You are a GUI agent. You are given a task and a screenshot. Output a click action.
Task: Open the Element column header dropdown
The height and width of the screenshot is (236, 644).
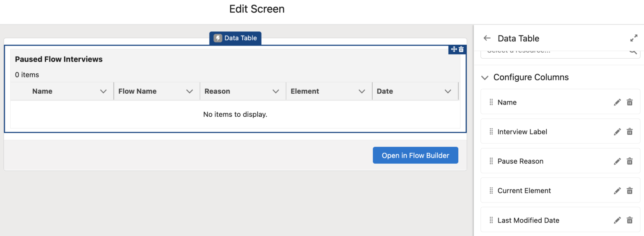pos(362,91)
